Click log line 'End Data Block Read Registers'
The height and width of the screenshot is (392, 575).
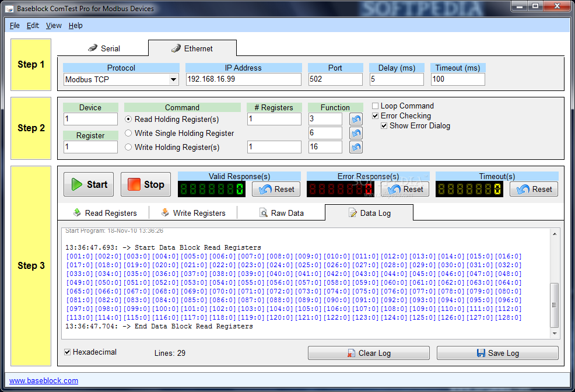click(x=159, y=326)
